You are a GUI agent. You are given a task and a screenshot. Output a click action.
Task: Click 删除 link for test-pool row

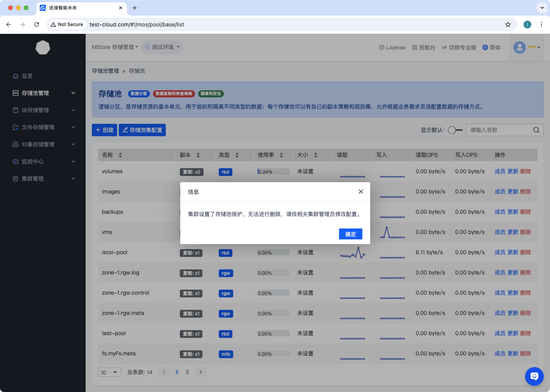click(x=525, y=333)
